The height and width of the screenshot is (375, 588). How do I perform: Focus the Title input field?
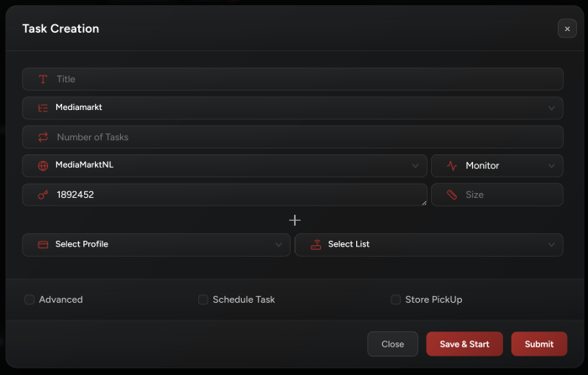coord(292,79)
